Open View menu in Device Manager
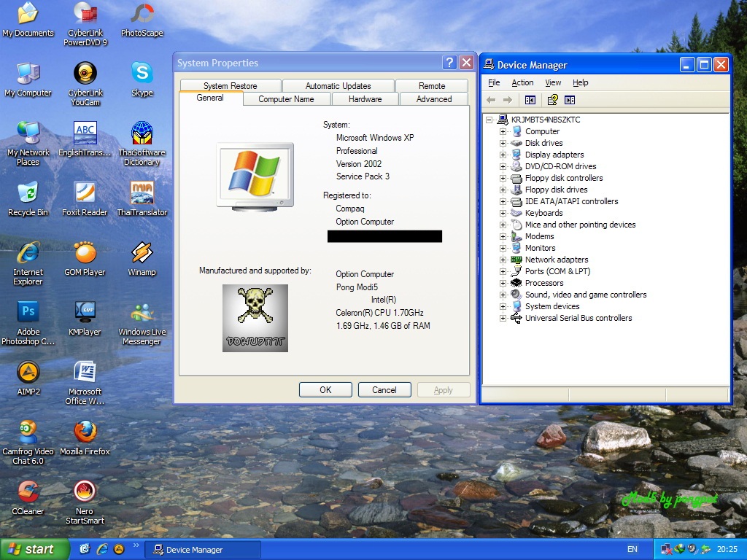Image resolution: width=747 pixels, height=560 pixels. tap(553, 83)
